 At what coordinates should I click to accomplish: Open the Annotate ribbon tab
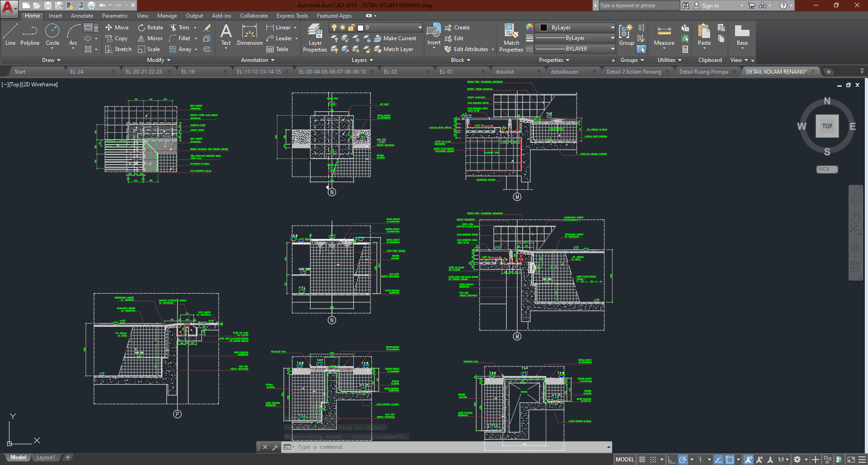pyautogui.click(x=82, y=16)
